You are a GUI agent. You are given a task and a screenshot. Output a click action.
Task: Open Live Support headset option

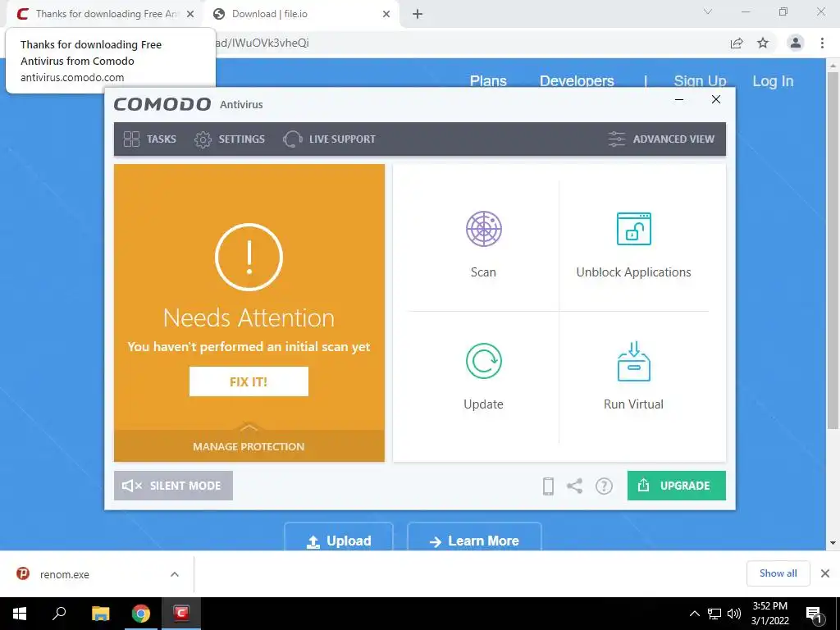(329, 139)
